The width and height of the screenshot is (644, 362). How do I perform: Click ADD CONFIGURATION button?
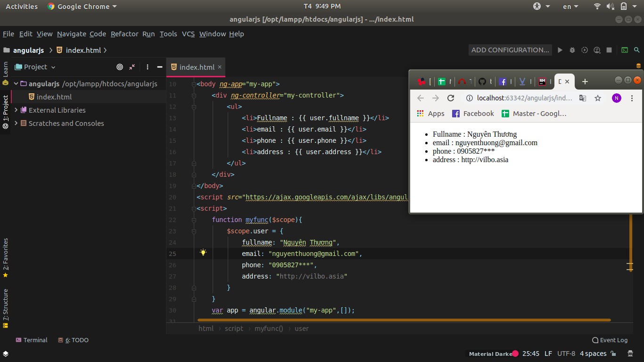tap(511, 50)
